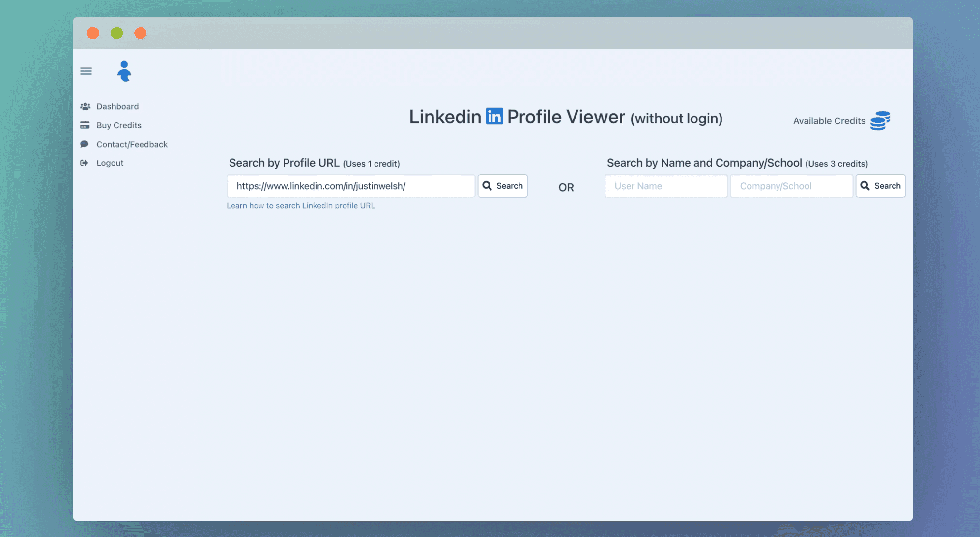980x537 pixels.
Task: Click the Logout menu item
Action: tap(110, 163)
